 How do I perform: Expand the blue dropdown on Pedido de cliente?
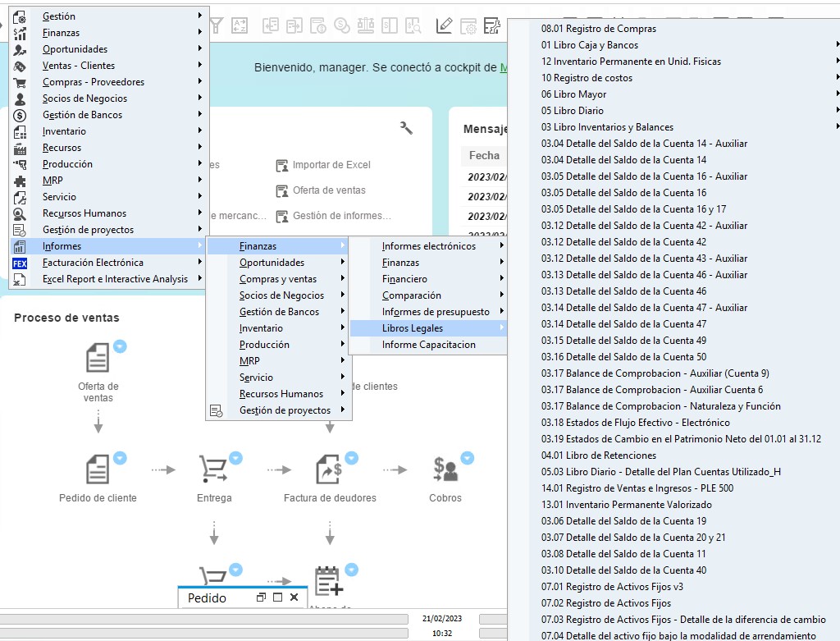point(121,458)
